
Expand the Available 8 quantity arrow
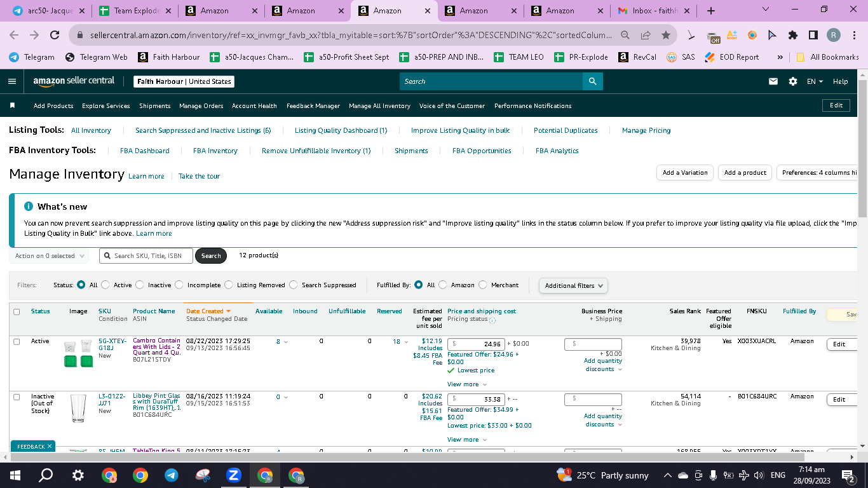[286, 342]
